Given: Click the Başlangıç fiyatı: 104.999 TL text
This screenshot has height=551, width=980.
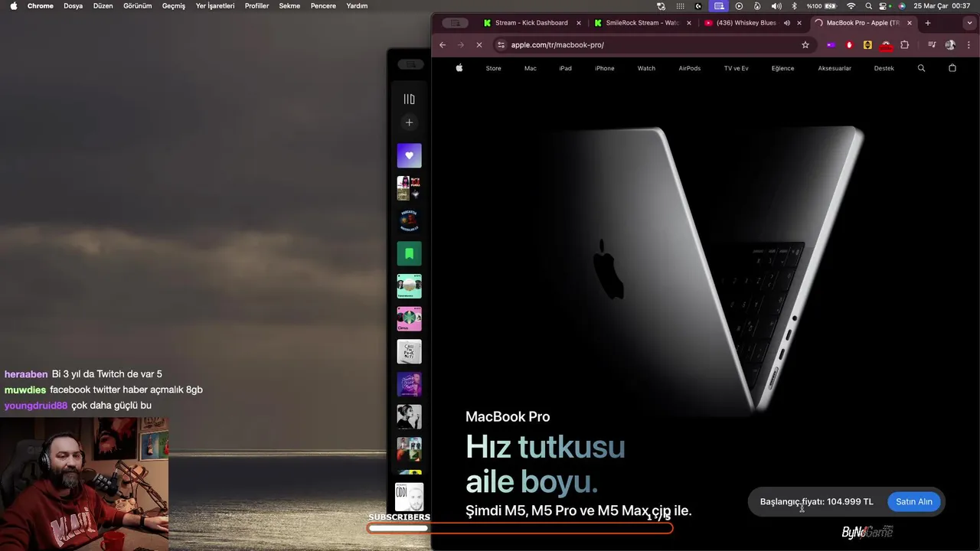Looking at the screenshot, I should (x=816, y=502).
